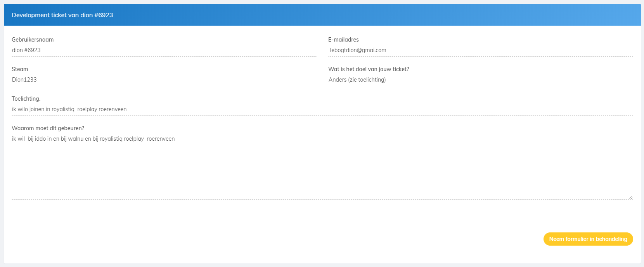Focus the 'Waarom moet dit gebeuren?' textarea

pyautogui.click(x=322, y=167)
